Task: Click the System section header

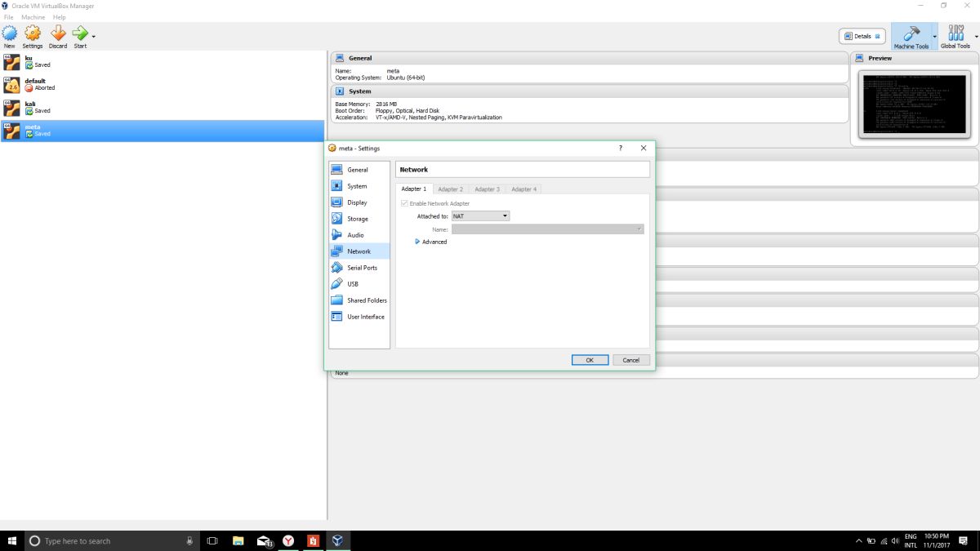Action: click(589, 91)
